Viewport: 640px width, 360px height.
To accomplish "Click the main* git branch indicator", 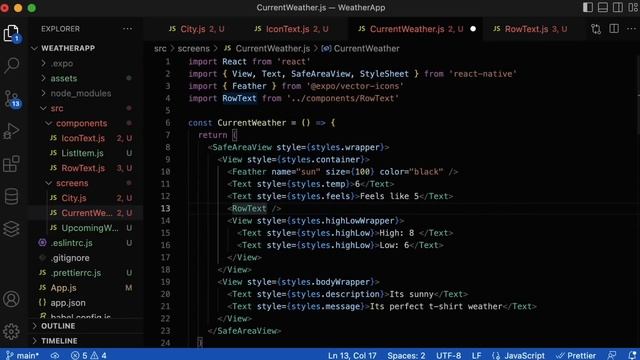I will click(23, 355).
